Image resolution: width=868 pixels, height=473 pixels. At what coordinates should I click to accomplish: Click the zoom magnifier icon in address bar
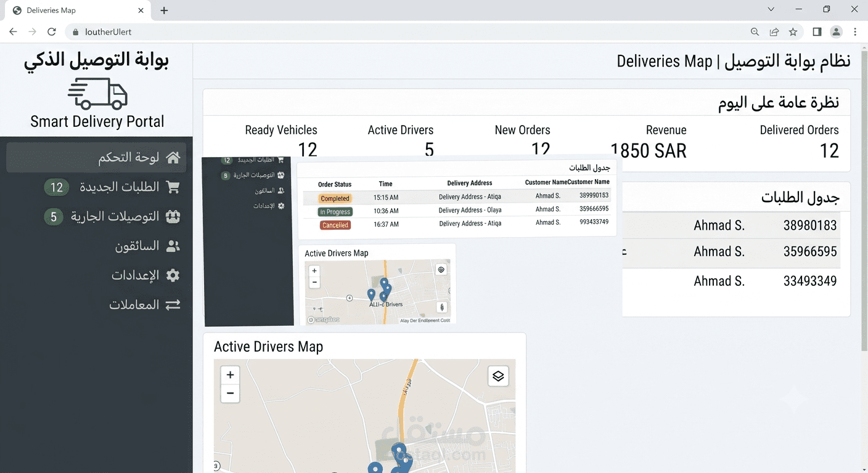755,32
